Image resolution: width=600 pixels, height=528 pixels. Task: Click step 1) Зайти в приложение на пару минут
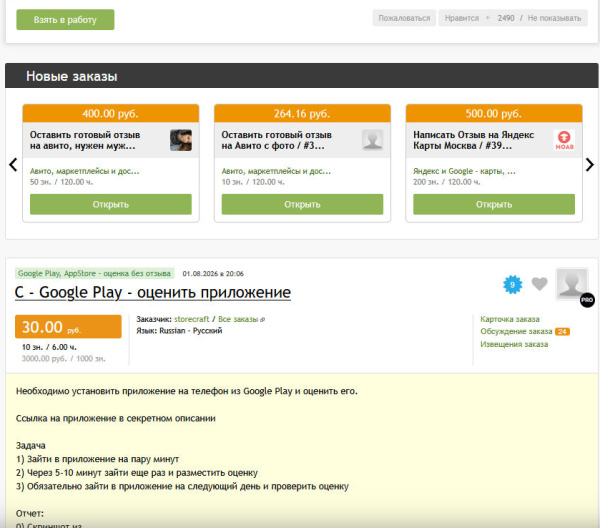(97, 459)
